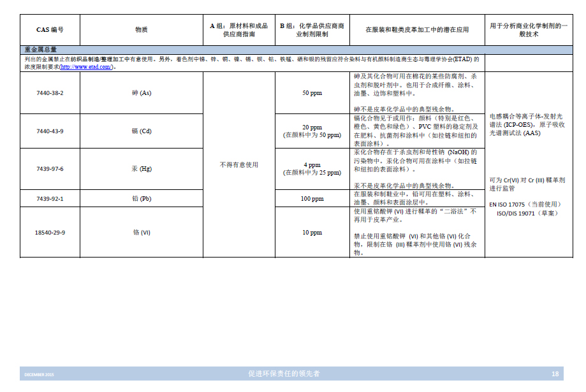Select the 铅 (Pb) substance cell
Screen dimensions: 586x392
click(142, 198)
